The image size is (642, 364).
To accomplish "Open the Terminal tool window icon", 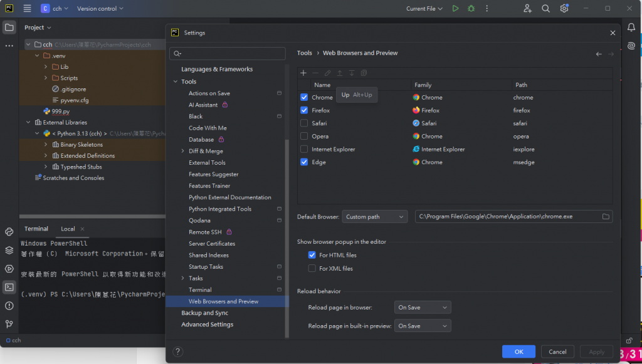I will (9, 287).
